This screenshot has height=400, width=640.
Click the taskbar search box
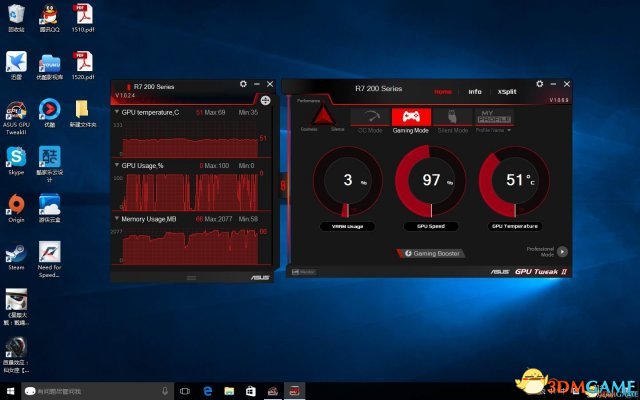tap(97, 391)
